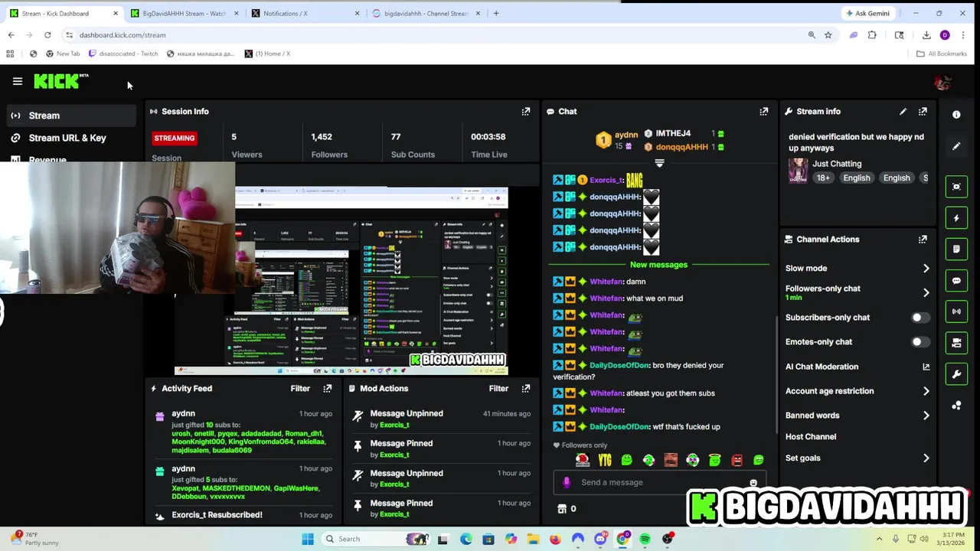The height and width of the screenshot is (551, 980).
Task: Pop out the Chat panel
Action: (764, 112)
